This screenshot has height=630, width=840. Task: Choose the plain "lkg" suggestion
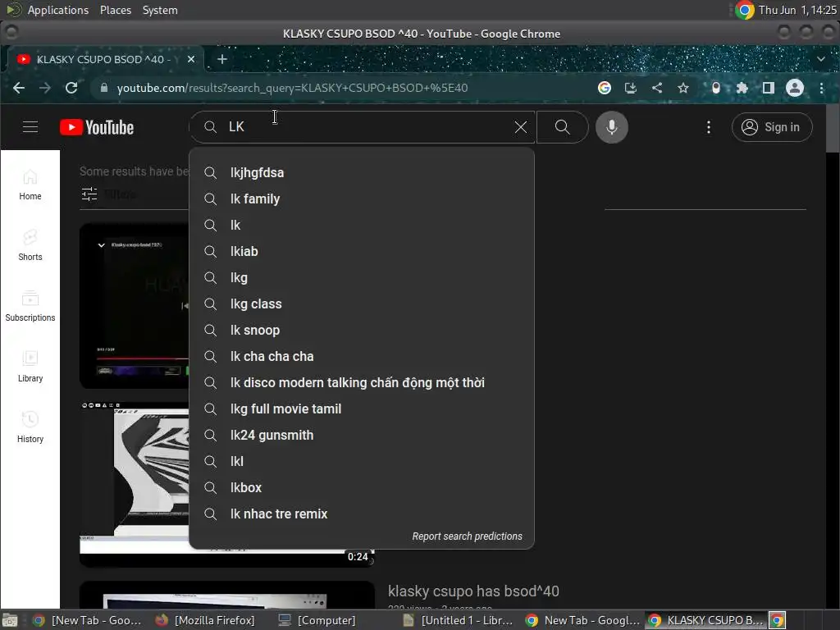[x=362, y=277]
